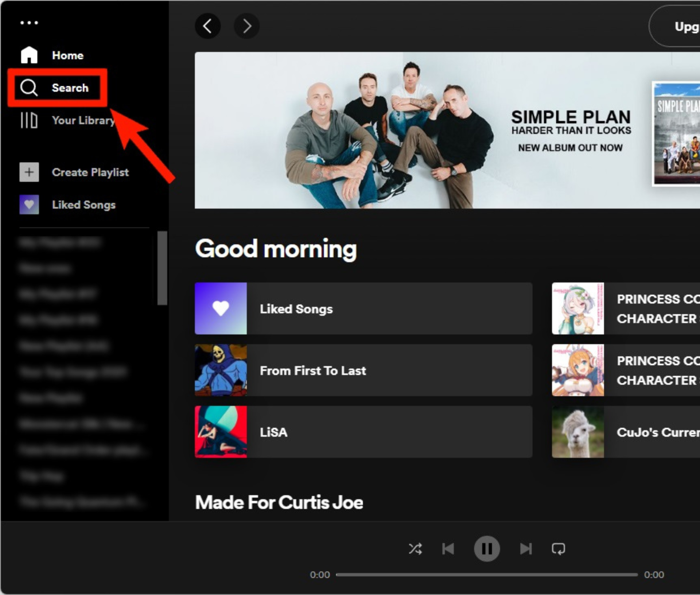The width and height of the screenshot is (700, 595).
Task: Navigate back with left chevron
Action: click(x=208, y=26)
